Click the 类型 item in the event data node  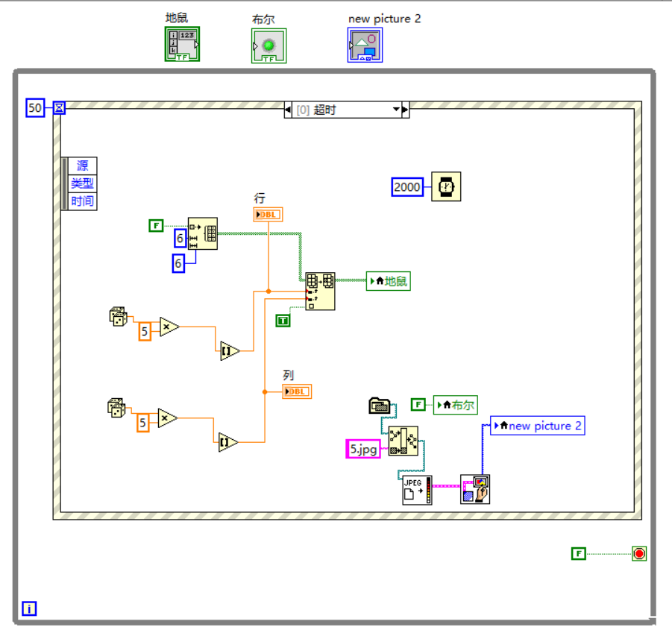tap(82, 183)
